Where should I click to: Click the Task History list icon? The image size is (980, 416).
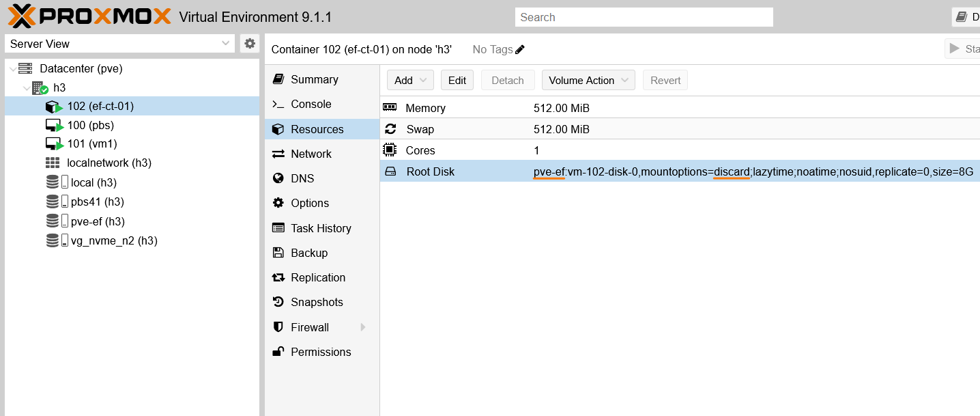pyautogui.click(x=278, y=228)
